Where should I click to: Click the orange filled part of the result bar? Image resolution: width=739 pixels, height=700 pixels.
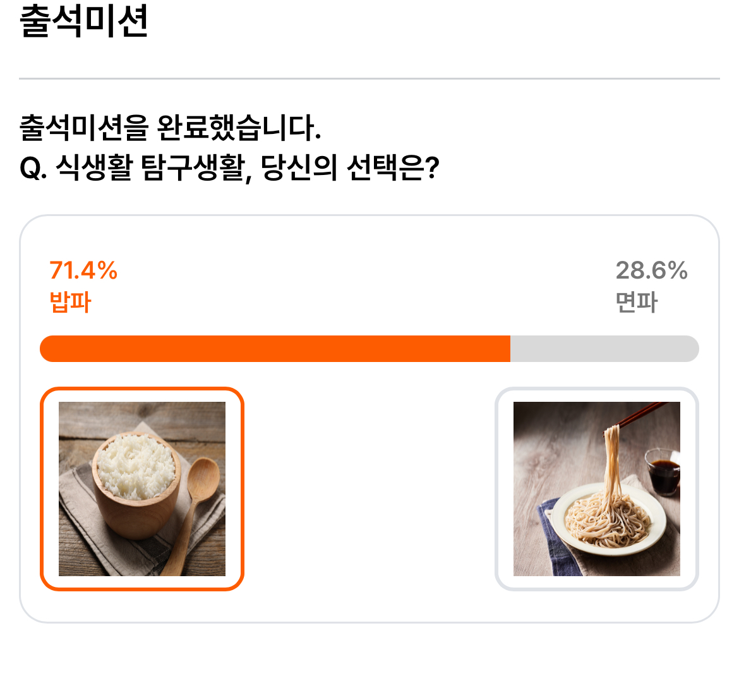pyautogui.click(x=275, y=349)
